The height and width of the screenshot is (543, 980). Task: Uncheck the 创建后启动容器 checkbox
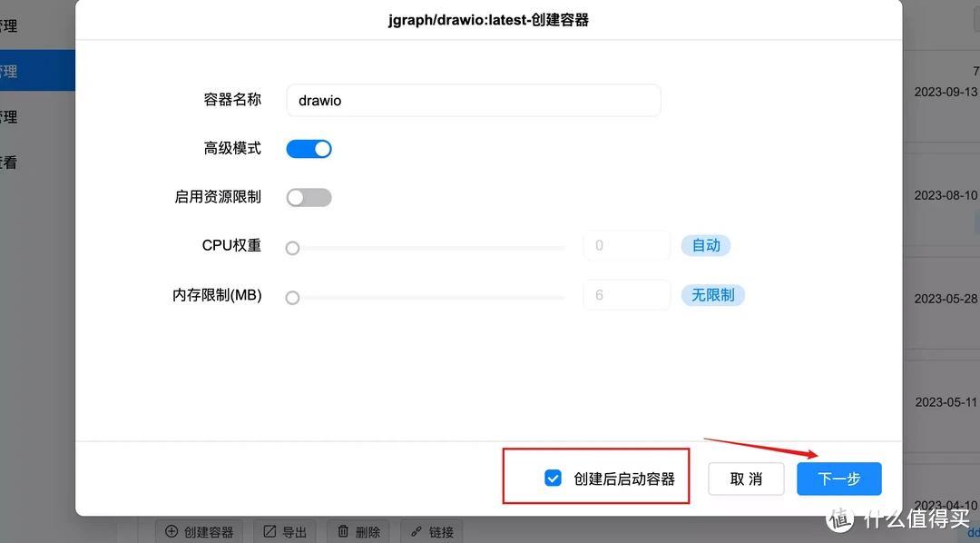point(553,479)
